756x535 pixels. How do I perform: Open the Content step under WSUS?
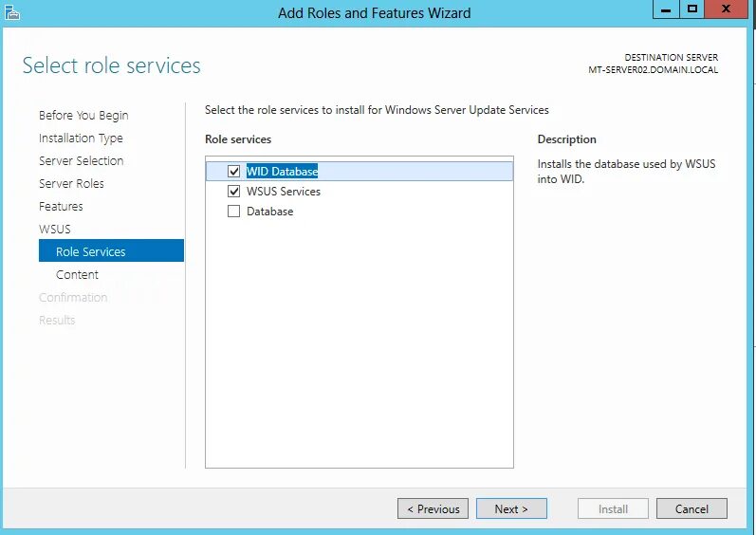(77, 275)
